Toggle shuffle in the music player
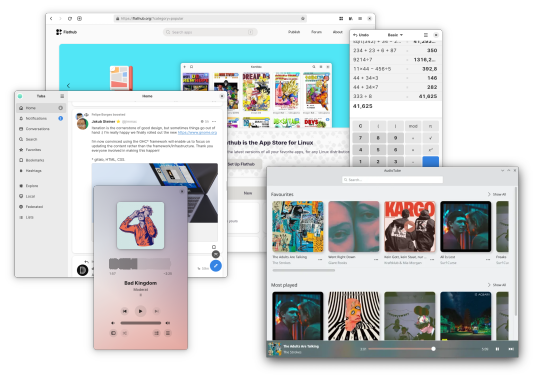Image resolution: width=535 pixels, height=377 pixels. click(x=125, y=333)
